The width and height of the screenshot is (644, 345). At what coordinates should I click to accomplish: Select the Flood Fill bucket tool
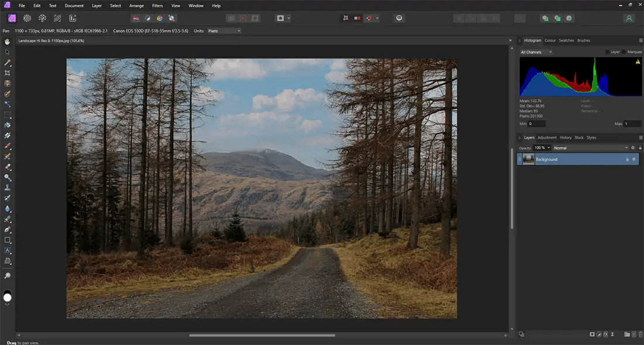tap(8, 125)
